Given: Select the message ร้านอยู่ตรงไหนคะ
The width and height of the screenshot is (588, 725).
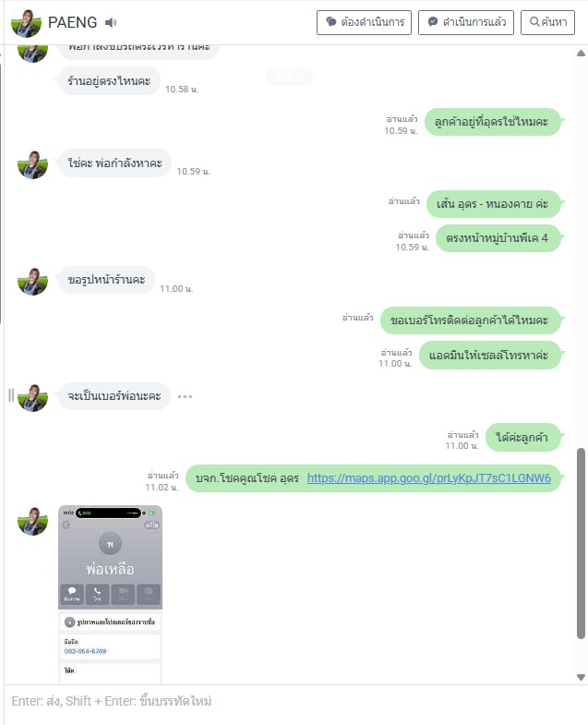Looking at the screenshot, I should pos(109,81).
